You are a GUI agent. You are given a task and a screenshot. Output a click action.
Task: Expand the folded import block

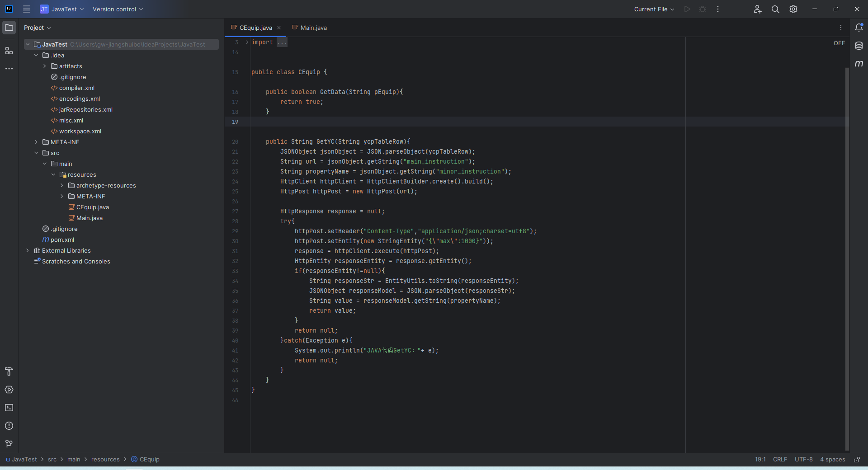click(282, 42)
